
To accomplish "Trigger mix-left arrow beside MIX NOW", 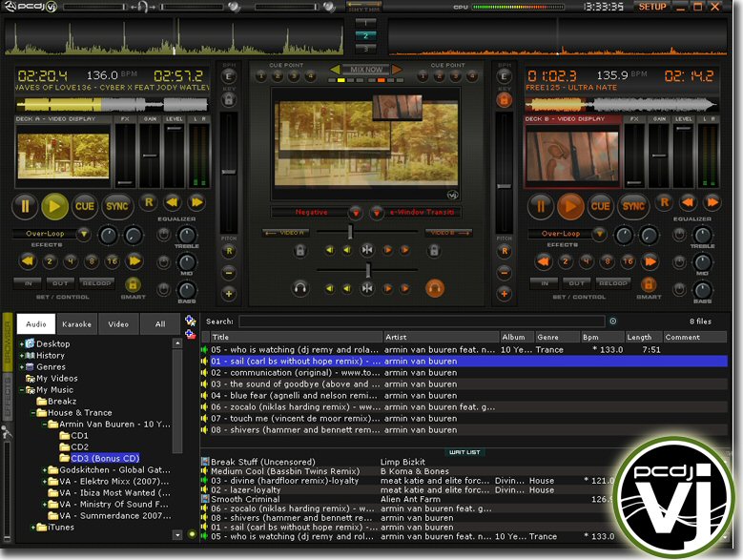I will [x=335, y=70].
